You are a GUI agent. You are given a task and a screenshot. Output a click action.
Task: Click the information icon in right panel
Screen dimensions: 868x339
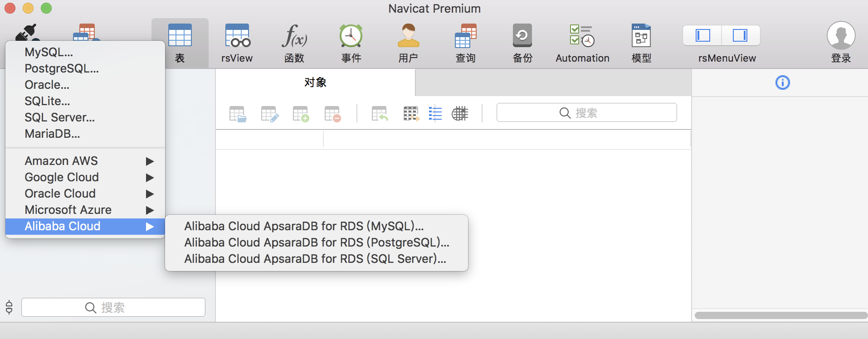783,82
